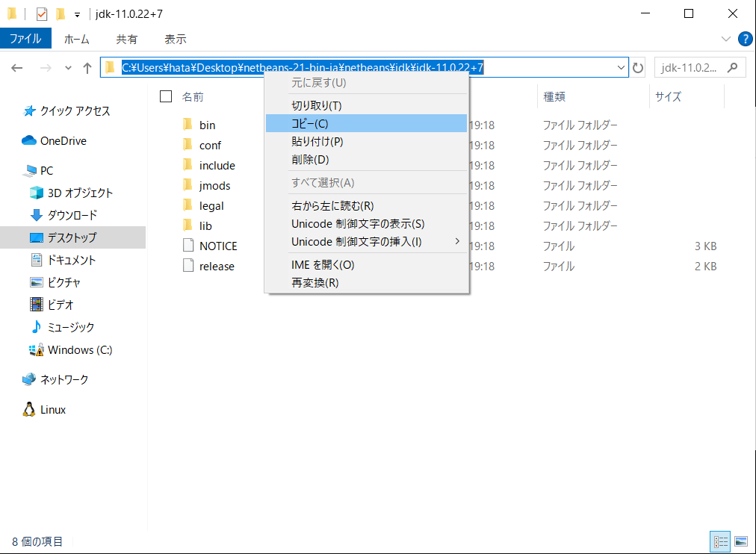Image resolution: width=756 pixels, height=554 pixels.
Task: Click the new folder icon in title bar
Action: coord(61,14)
